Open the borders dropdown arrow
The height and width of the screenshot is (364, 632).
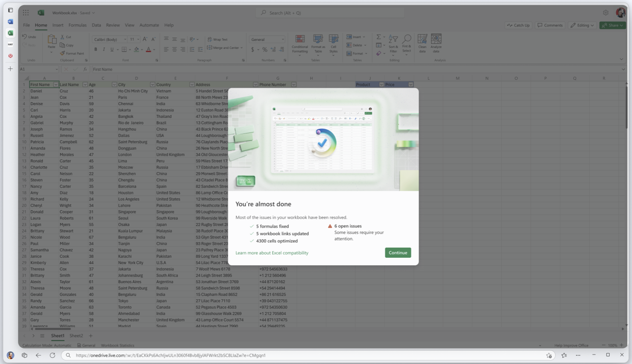[x=129, y=50]
